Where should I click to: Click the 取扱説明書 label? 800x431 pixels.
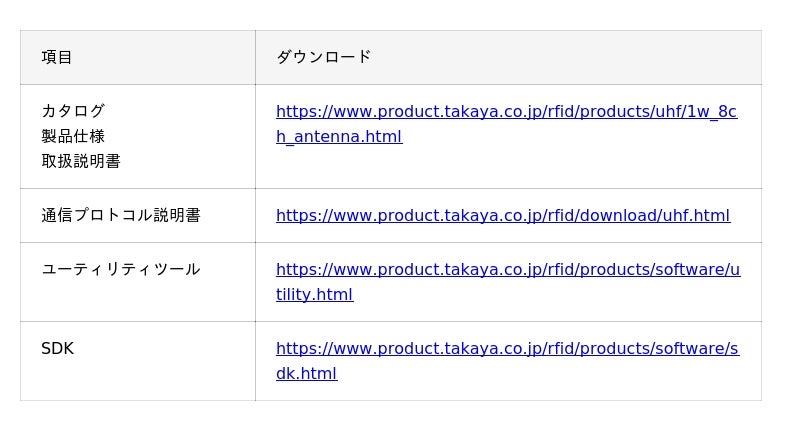click(81, 161)
